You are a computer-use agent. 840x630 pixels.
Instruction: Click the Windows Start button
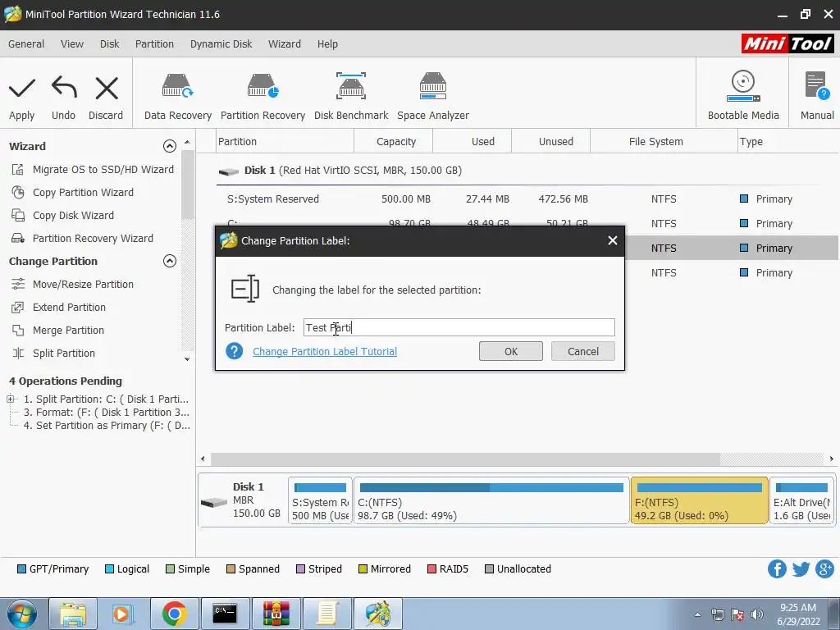point(22,614)
